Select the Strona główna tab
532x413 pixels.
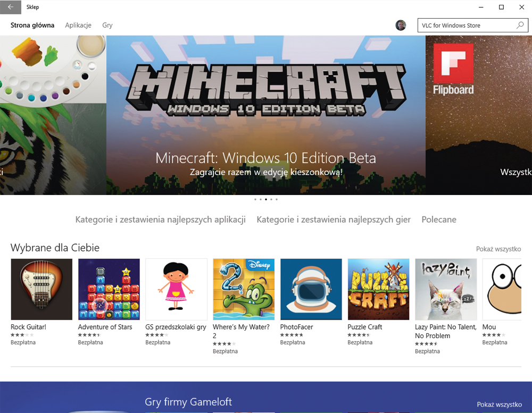click(32, 25)
